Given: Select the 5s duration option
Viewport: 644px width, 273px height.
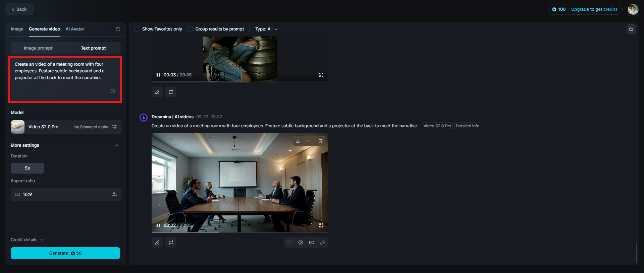Looking at the screenshot, I should coord(27,168).
